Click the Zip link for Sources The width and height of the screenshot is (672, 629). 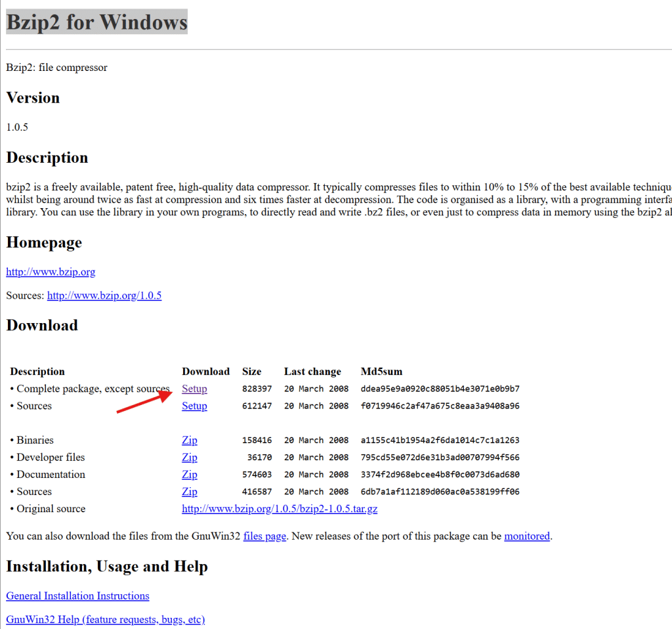coord(189,491)
